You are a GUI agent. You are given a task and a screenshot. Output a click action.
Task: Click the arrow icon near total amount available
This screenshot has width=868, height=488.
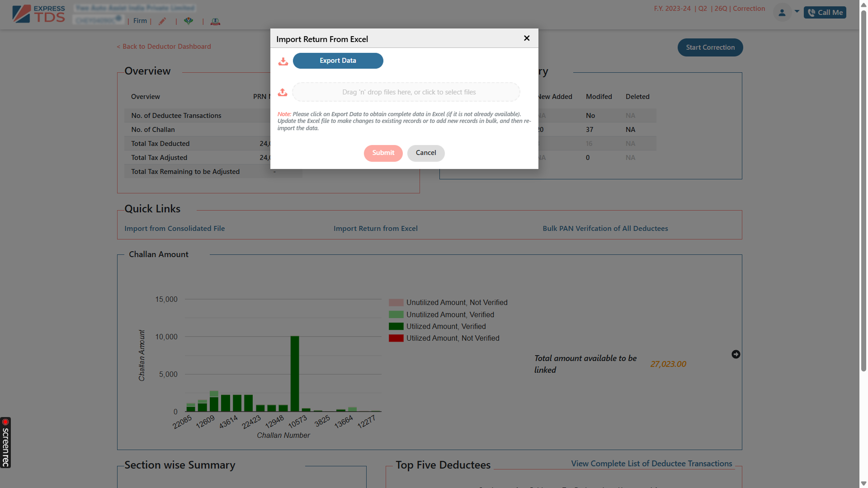736,354
